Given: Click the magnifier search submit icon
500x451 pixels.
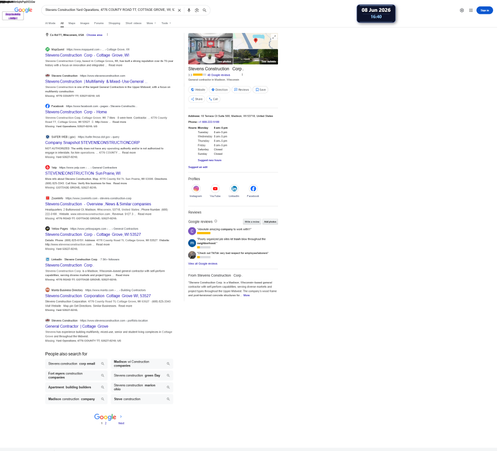Looking at the screenshot, I should 204,10.
